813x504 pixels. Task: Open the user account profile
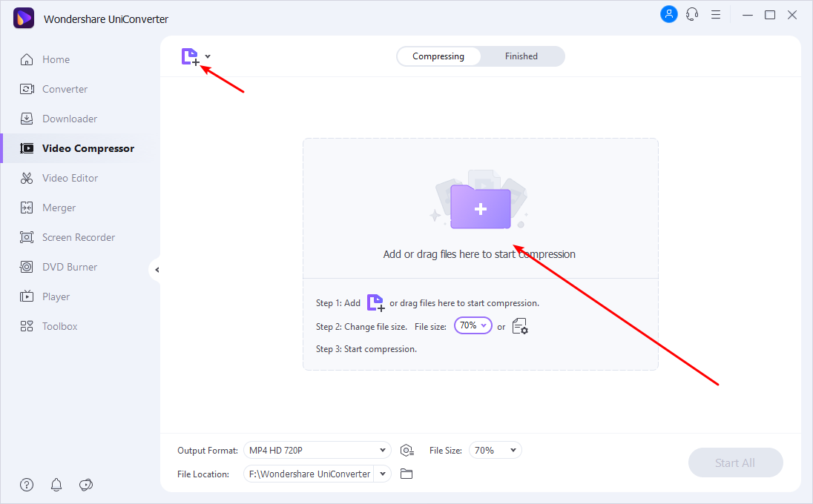click(x=669, y=15)
